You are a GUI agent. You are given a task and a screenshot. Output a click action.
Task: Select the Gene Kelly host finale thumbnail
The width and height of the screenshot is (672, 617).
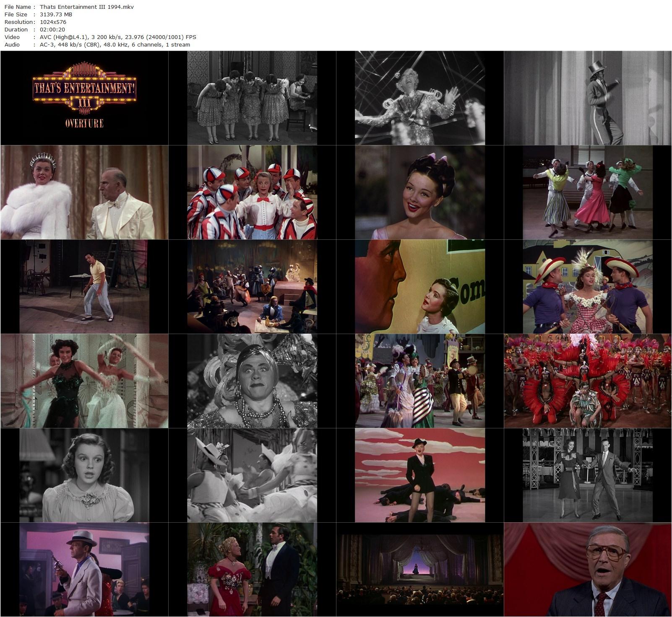click(587, 570)
